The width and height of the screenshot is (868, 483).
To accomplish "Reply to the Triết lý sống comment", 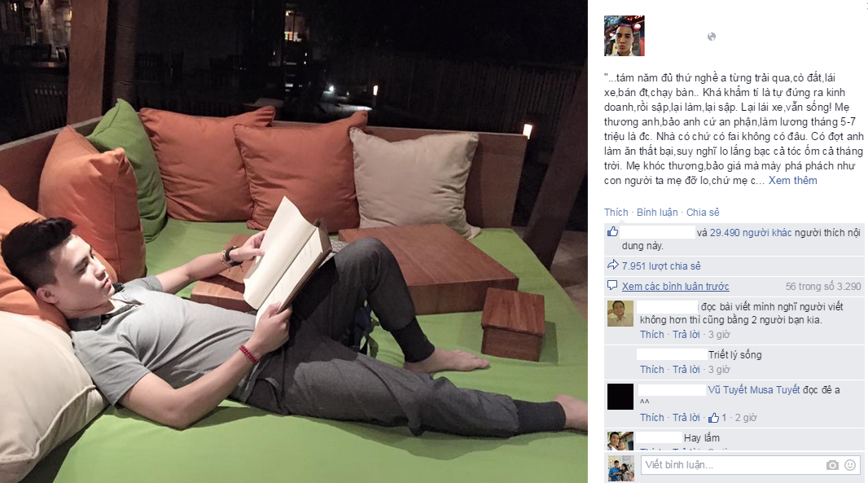I will (686, 370).
